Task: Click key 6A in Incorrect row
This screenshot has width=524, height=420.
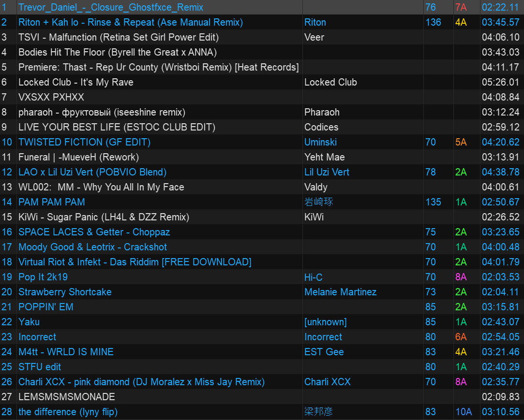Action: pyautogui.click(x=461, y=337)
